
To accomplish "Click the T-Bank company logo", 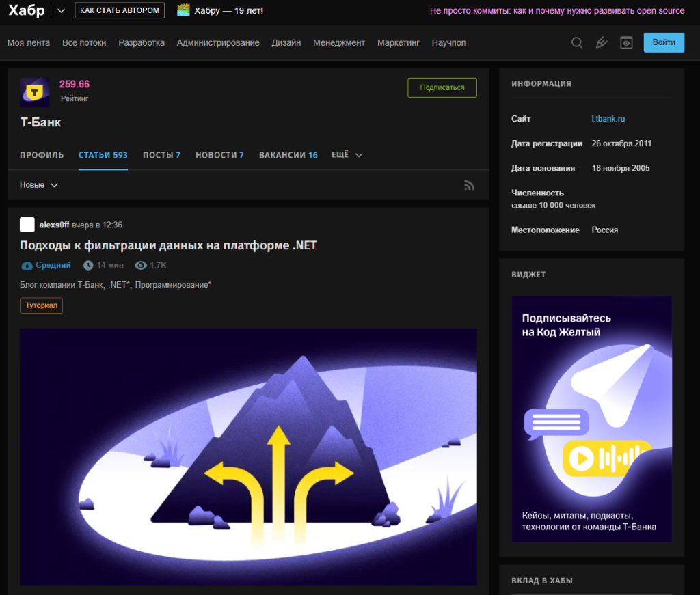I will 34,92.
